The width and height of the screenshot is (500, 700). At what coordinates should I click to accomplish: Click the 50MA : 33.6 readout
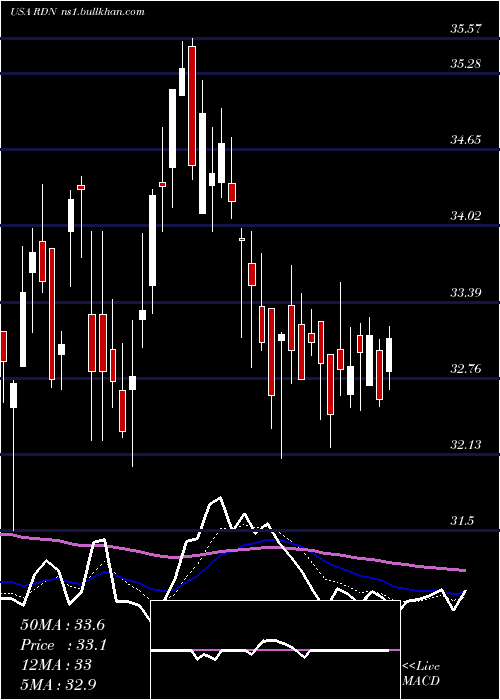click(x=62, y=625)
